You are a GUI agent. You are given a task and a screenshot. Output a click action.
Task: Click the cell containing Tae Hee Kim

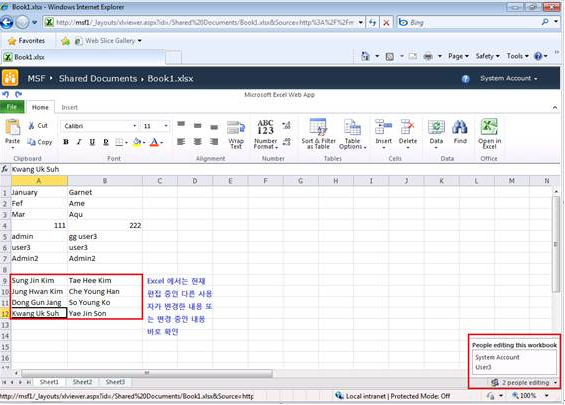pyautogui.click(x=104, y=280)
